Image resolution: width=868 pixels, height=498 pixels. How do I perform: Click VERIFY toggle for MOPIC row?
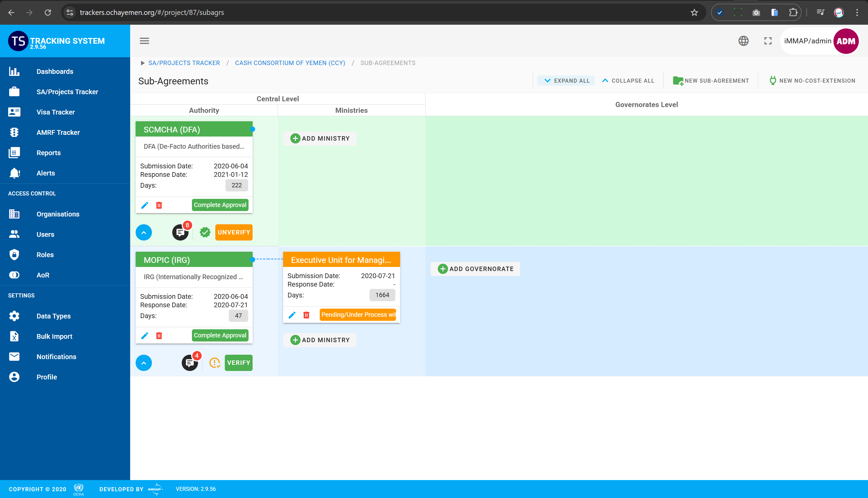pyautogui.click(x=239, y=362)
